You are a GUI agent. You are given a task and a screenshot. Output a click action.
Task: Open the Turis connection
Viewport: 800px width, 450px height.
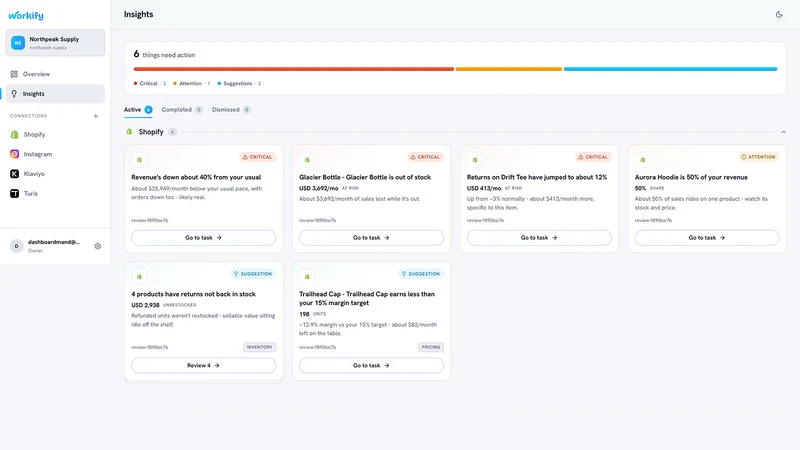[55, 193]
